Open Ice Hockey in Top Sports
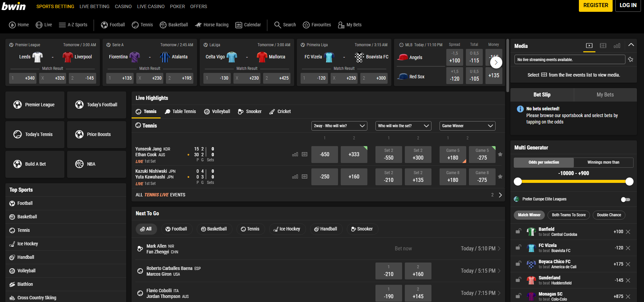The height and width of the screenshot is (302, 644). point(66,244)
